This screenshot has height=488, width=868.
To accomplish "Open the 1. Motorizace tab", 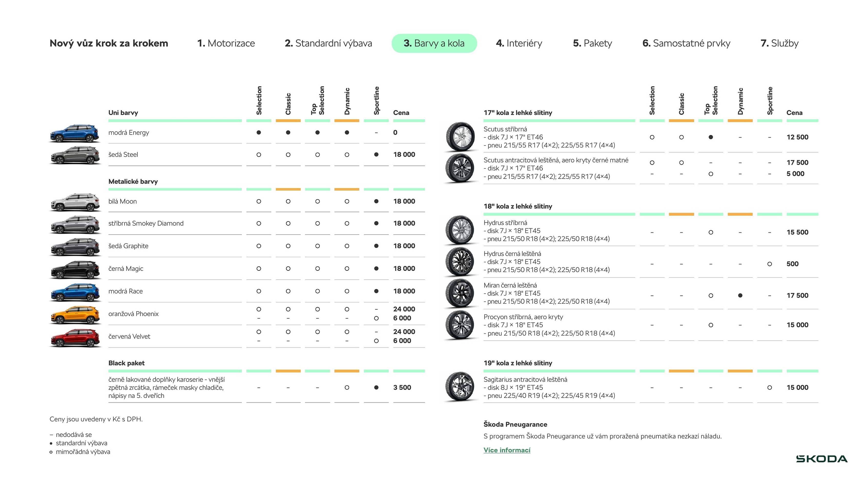I will [x=226, y=43].
